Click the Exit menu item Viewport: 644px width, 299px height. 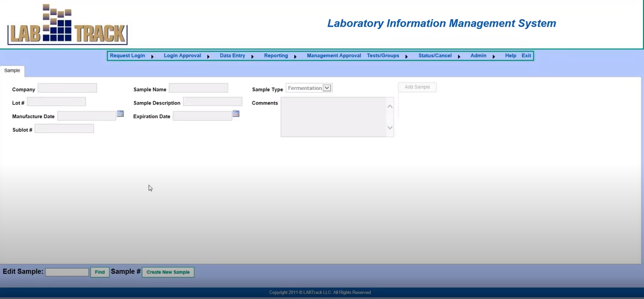[526, 56]
